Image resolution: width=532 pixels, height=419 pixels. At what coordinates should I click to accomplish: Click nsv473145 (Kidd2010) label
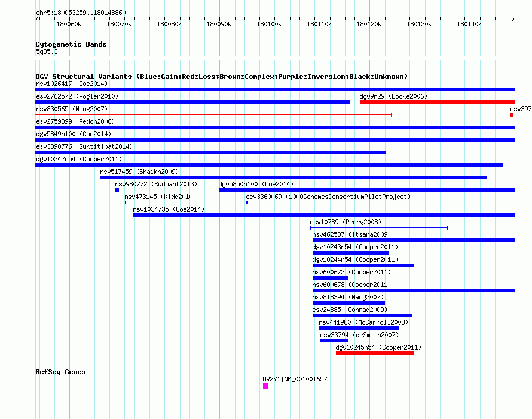point(160,197)
